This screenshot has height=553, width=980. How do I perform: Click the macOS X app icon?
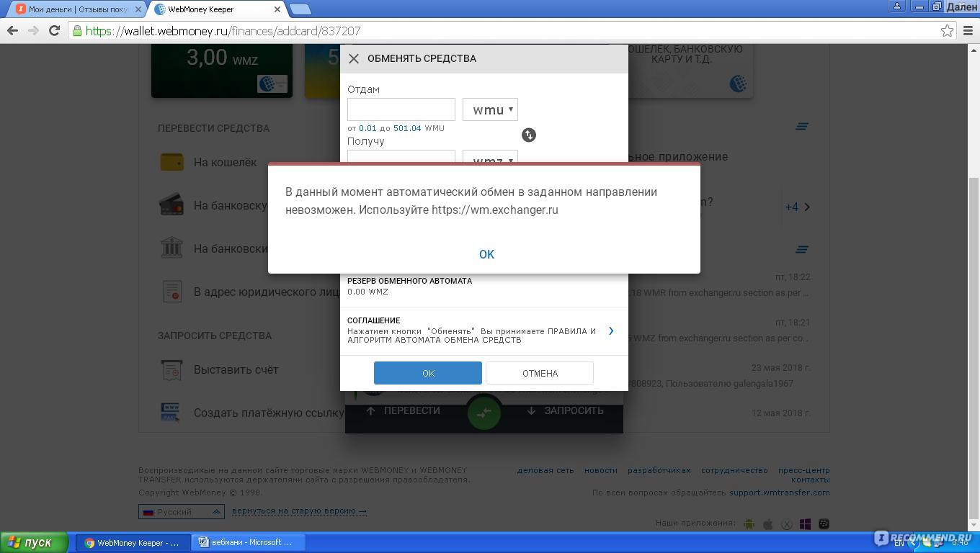point(786,523)
